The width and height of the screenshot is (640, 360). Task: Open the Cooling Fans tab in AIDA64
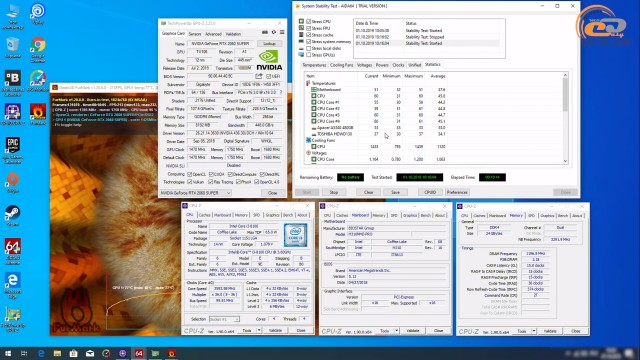coord(341,65)
